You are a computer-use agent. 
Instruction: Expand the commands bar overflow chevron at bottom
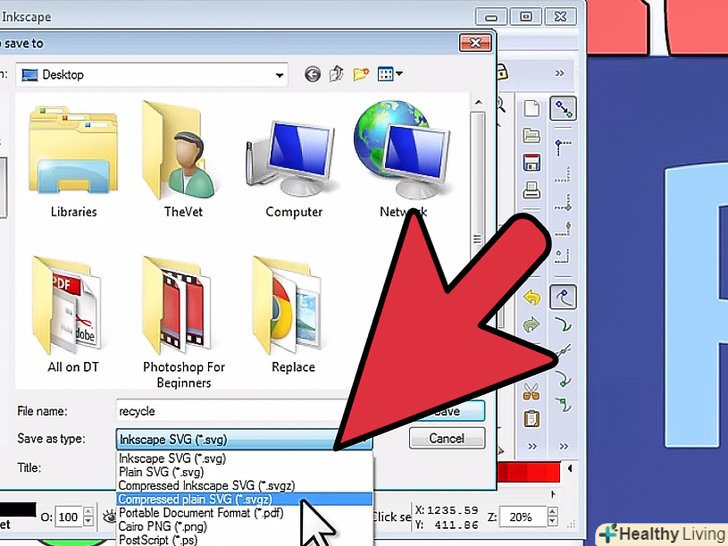pos(532,446)
